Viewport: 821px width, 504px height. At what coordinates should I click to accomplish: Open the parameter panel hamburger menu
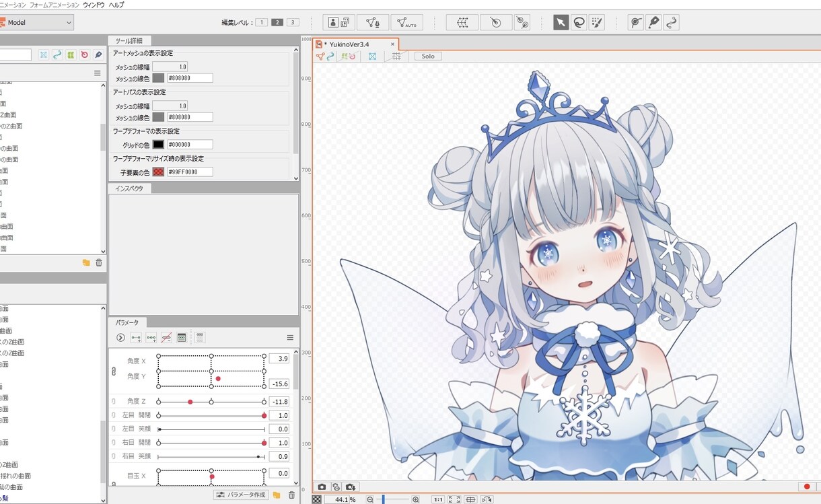click(290, 338)
